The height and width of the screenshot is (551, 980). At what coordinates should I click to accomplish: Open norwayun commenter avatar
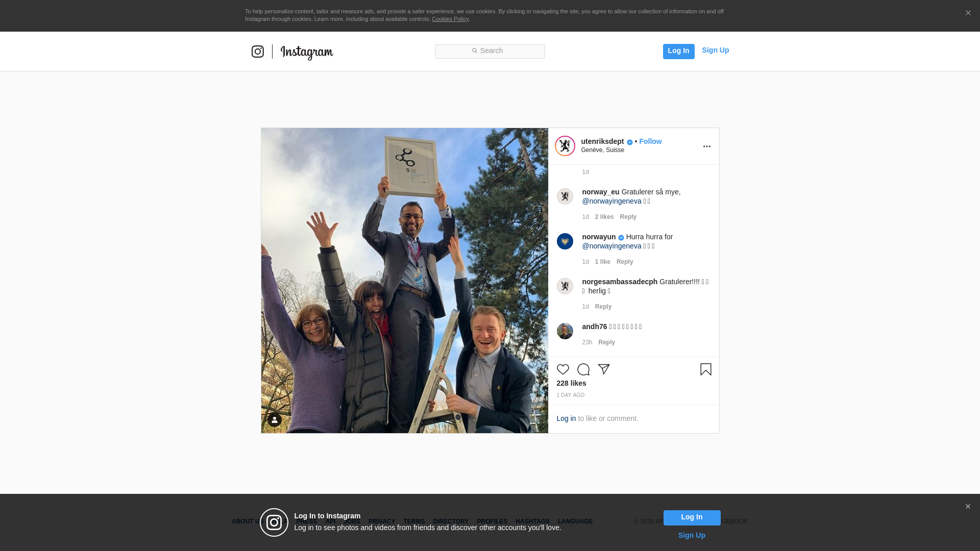click(565, 241)
